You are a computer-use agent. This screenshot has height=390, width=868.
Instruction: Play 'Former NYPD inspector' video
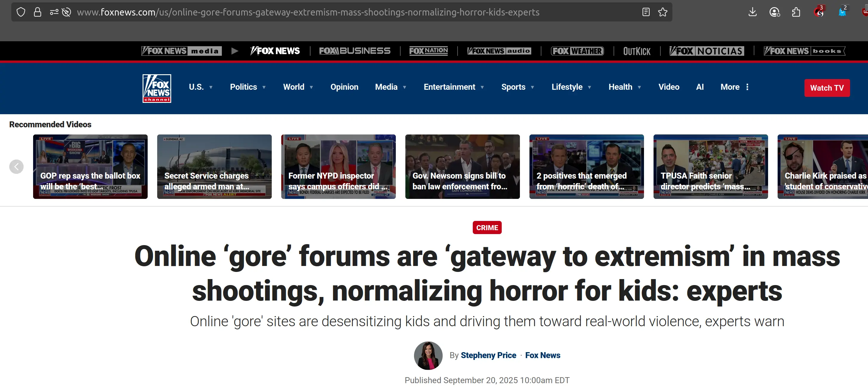pos(338,166)
